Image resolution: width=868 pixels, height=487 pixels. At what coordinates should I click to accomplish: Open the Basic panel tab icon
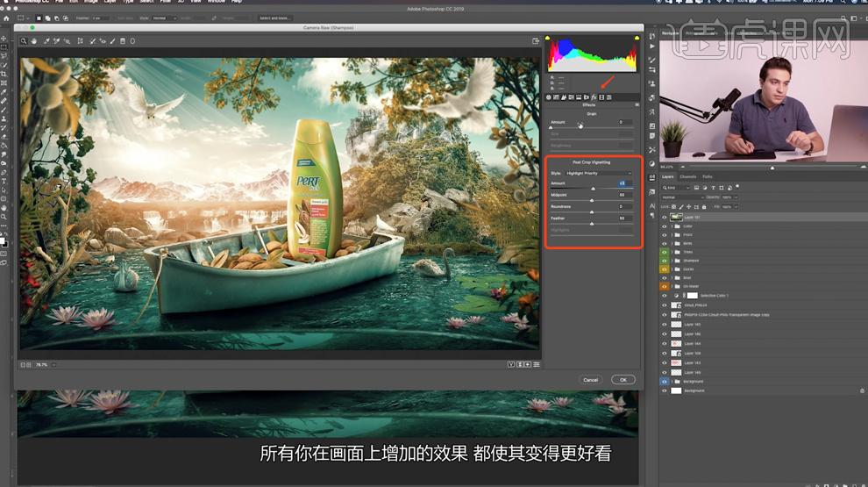(549, 97)
